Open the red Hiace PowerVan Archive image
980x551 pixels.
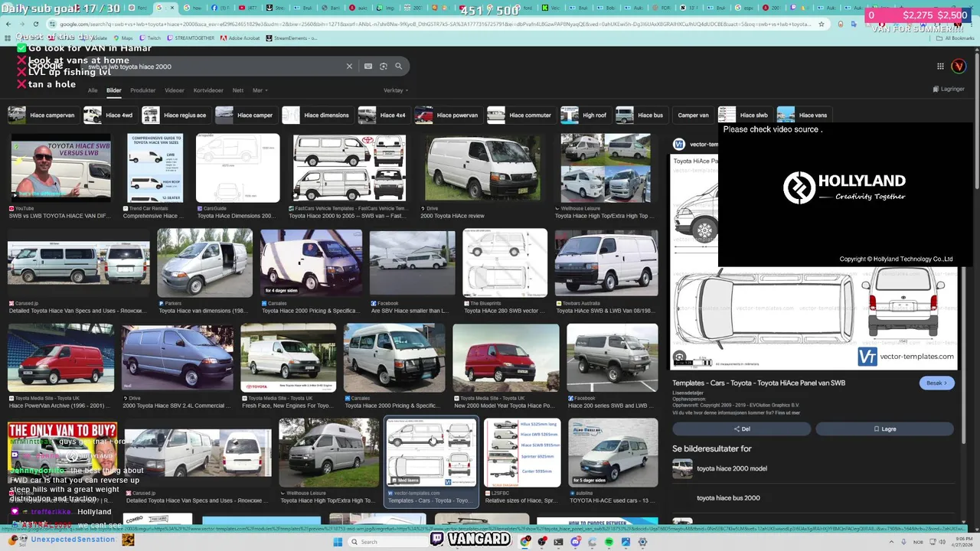(x=60, y=357)
